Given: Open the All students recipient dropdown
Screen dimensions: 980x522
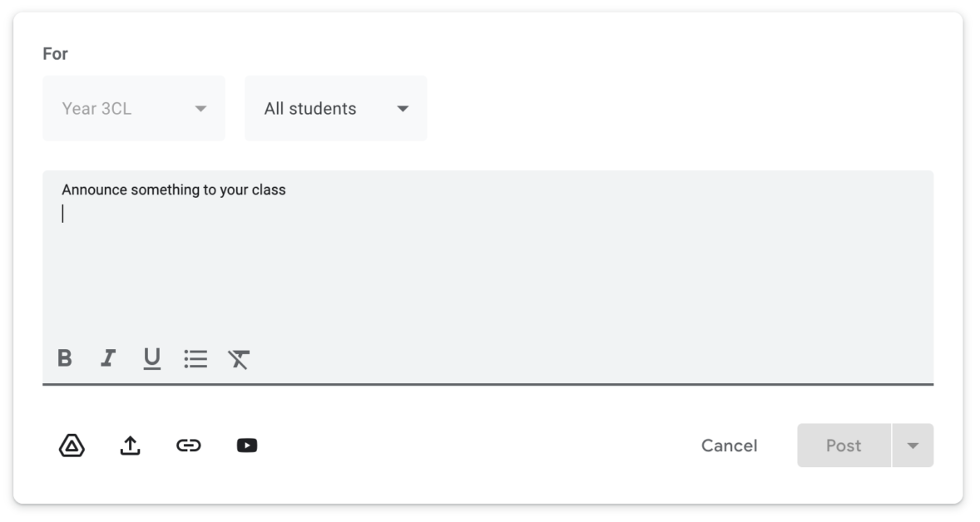Looking at the screenshot, I should point(335,108).
